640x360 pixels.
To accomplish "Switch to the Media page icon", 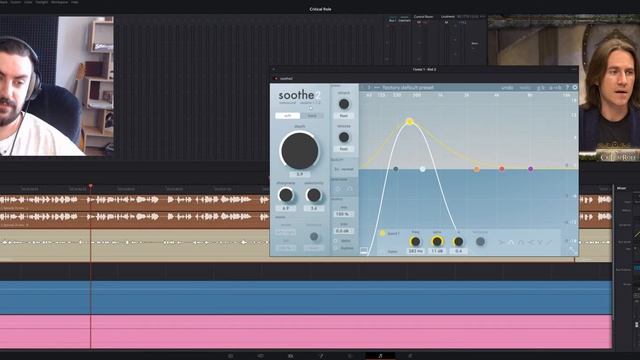I will [231, 356].
